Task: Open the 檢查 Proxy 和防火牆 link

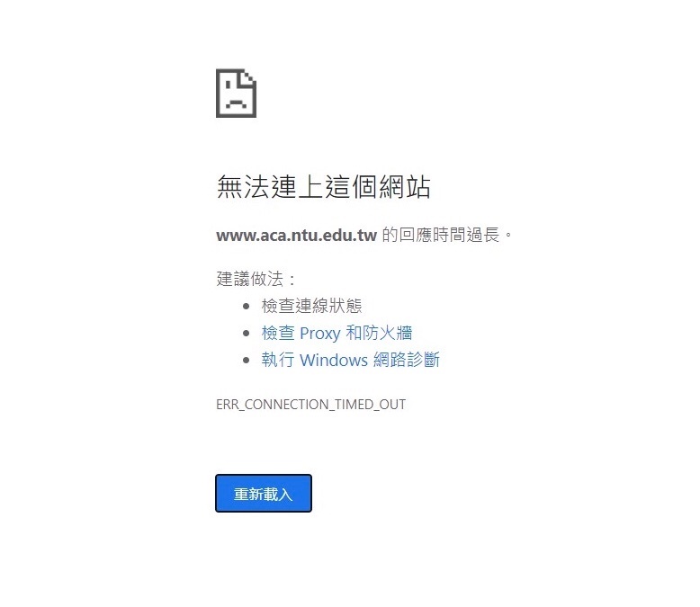Action: coord(337,333)
